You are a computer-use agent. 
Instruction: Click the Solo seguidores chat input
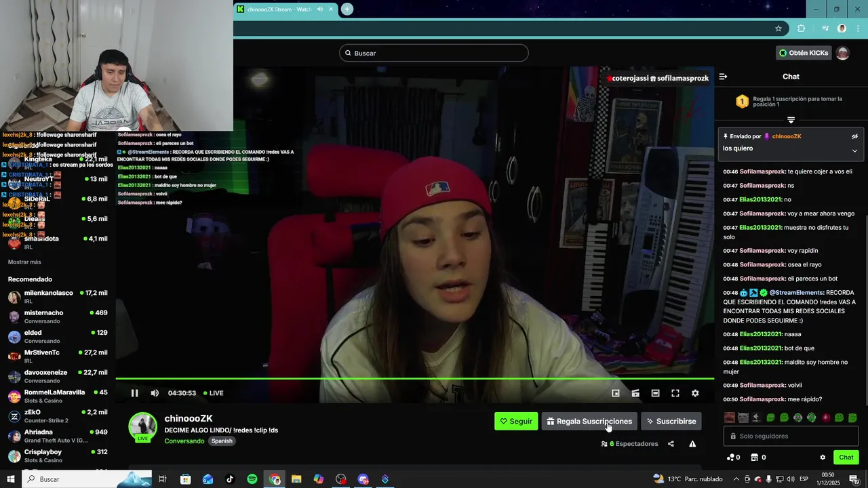point(791,436)
